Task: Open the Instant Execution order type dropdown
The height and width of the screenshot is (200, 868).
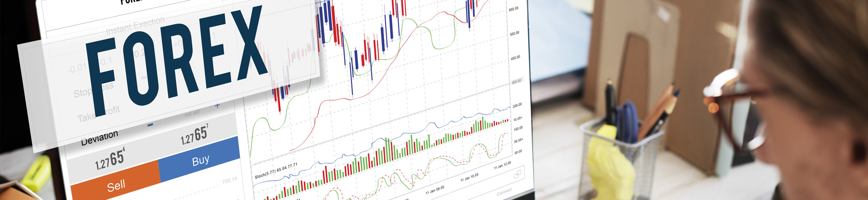Action: [x=135, y=26]
